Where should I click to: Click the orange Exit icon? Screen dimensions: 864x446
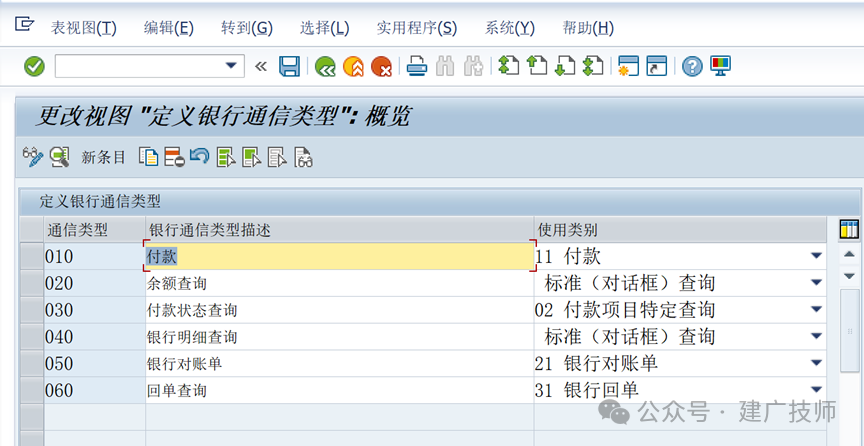353,67
